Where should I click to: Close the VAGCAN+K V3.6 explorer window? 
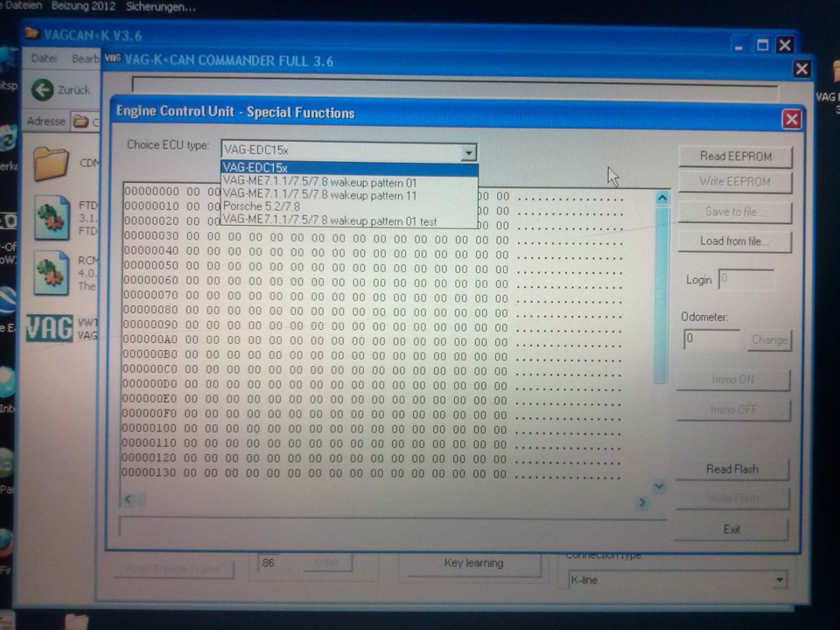785,45
